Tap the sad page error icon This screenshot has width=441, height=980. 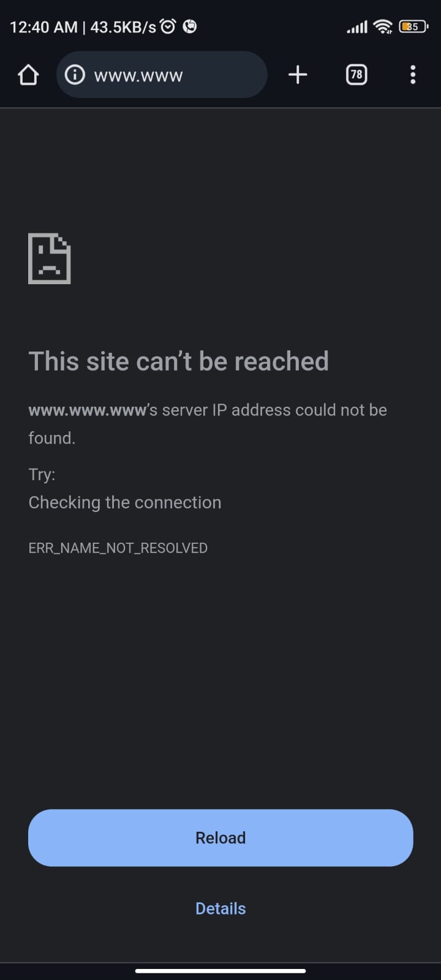pyautogui.click(x=50, y=258)
